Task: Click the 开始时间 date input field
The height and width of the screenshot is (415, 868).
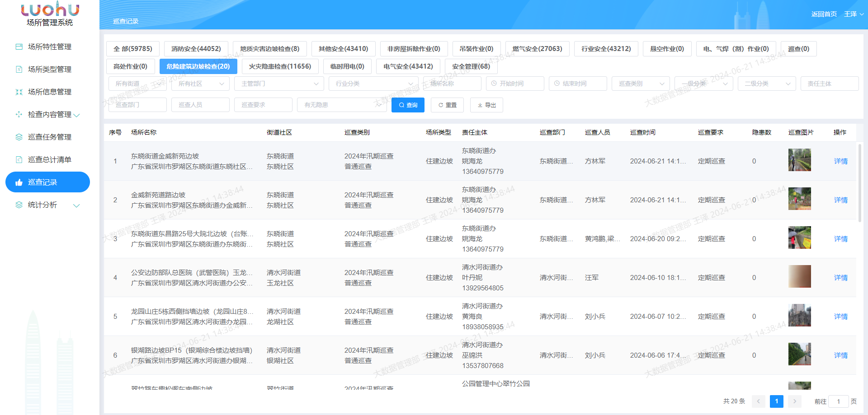Action: (x=515, y=84)
